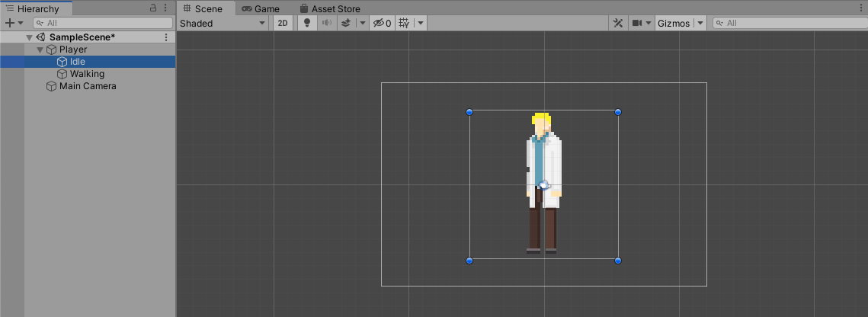The height and width of the screenshot is (317, 868).
Task: Click the top-left rect handle
Action: pyautogui.click(x=469, y=112)
